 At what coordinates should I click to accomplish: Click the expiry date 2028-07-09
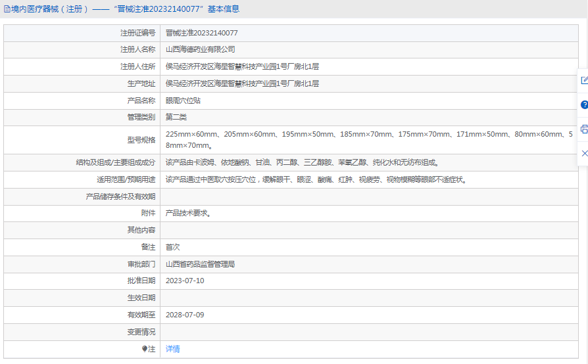coord(185,315)
